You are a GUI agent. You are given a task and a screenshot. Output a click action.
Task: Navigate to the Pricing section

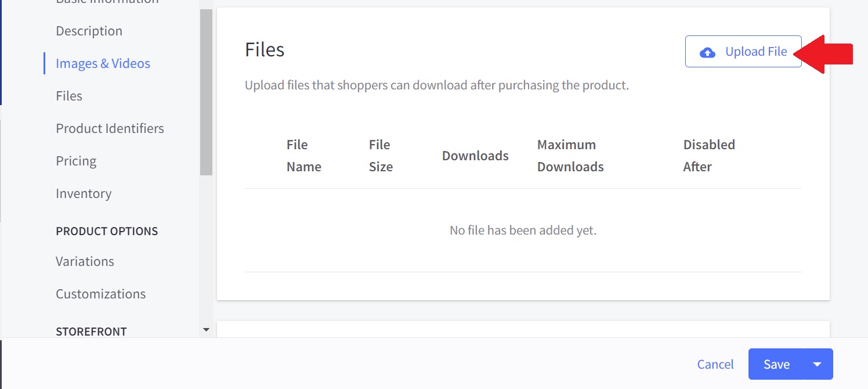(76, 161)
